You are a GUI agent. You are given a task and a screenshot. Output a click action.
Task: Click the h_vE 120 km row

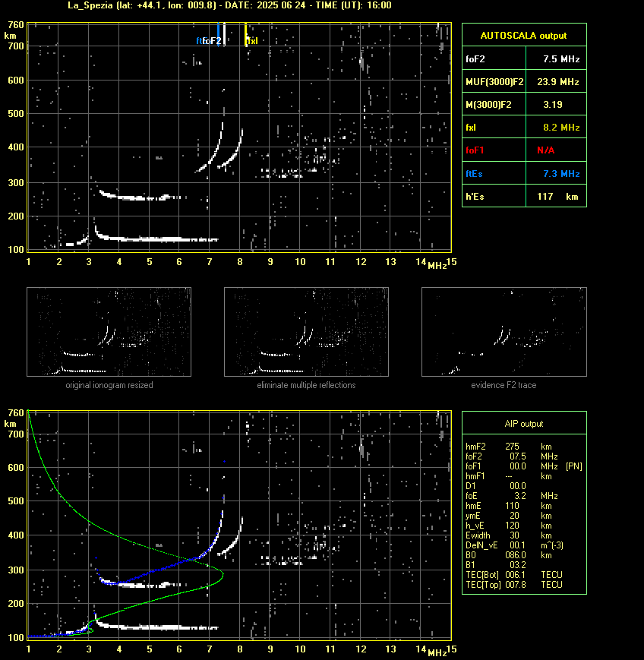point(509,526)
